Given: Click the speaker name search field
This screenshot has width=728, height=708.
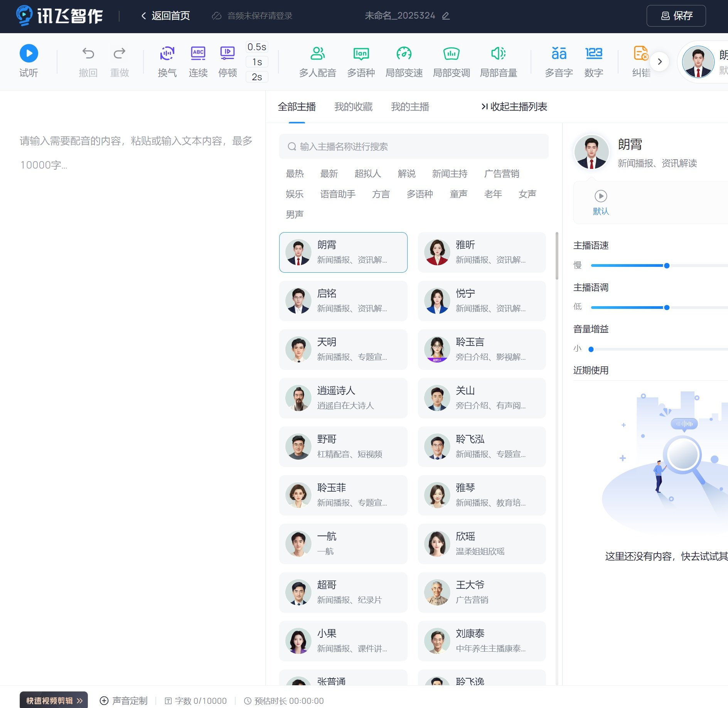Looking at the screenshot, I should 414,147.
